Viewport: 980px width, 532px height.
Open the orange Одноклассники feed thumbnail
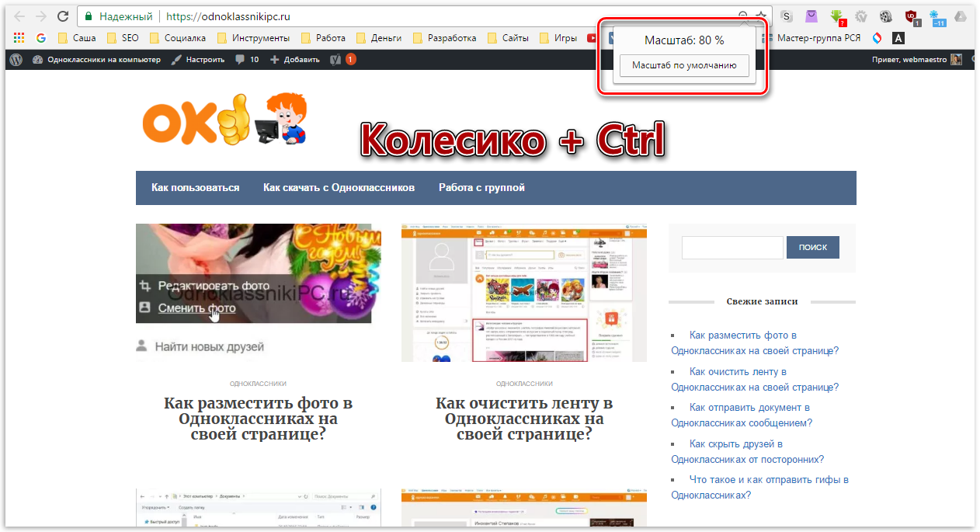click(524, 293)
